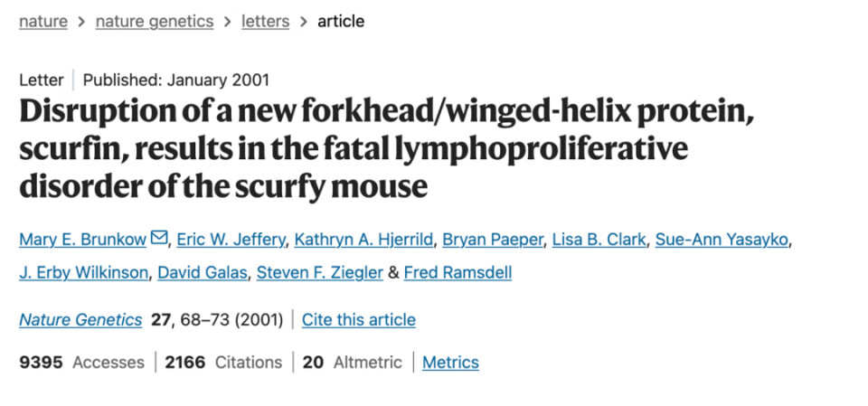Select author Lisa B. Clark
Screen dimensions: 868x406
pyautogui.click(x=600, y=240)
